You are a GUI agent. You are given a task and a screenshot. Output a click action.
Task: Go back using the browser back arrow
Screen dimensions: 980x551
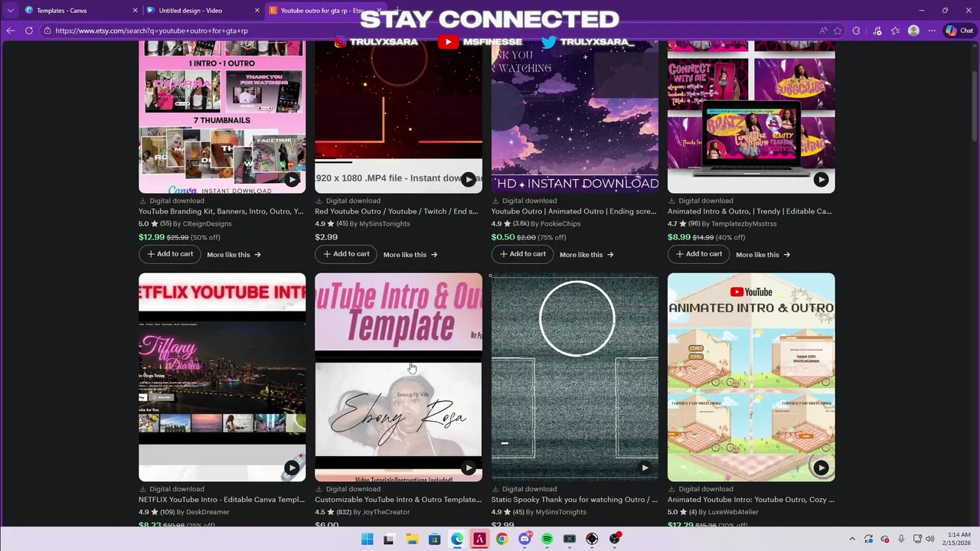point(11,31)
